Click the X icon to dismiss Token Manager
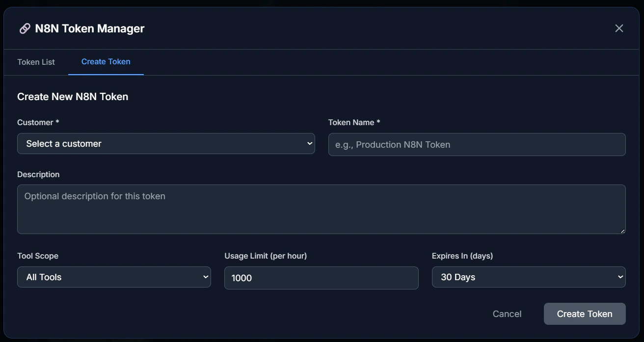 click(x=619, y=28)
